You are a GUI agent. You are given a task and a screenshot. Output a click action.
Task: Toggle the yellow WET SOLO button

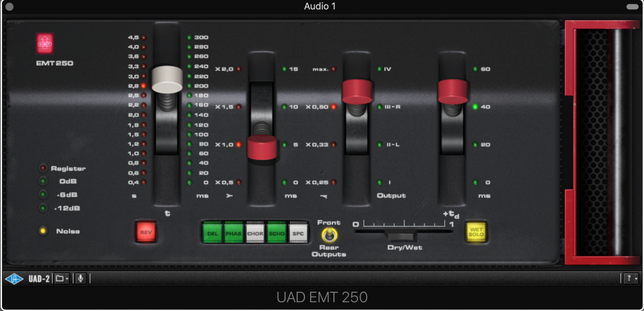(x=476, y=232)
